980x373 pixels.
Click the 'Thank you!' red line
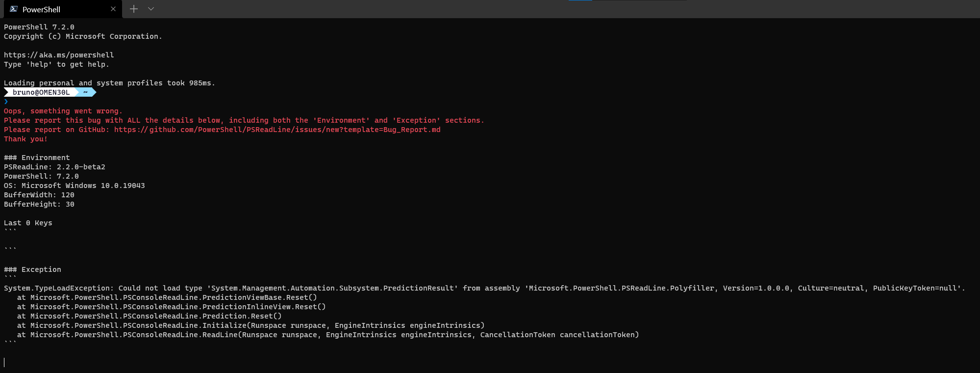pyautogui.click(x=25, y=139)
